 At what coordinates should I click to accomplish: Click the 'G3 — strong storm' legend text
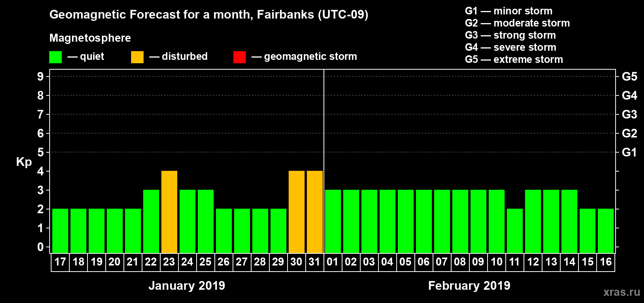click(510, 35)
